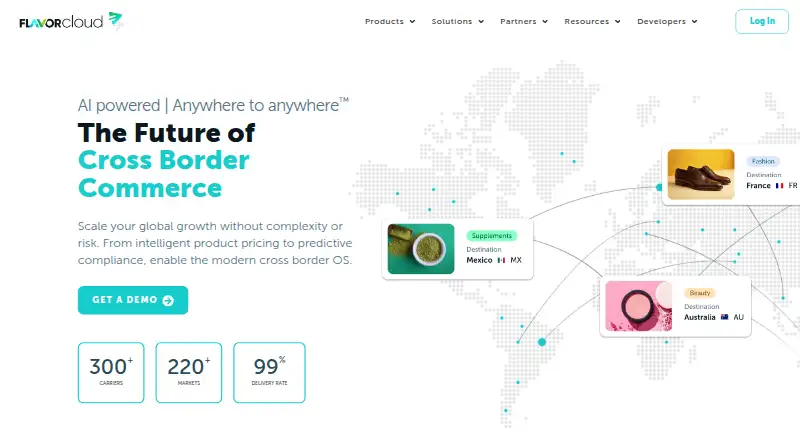The image size is (800, 440).
Task: Click the Cross Border Commerce heading
Action: click(164, 174)
